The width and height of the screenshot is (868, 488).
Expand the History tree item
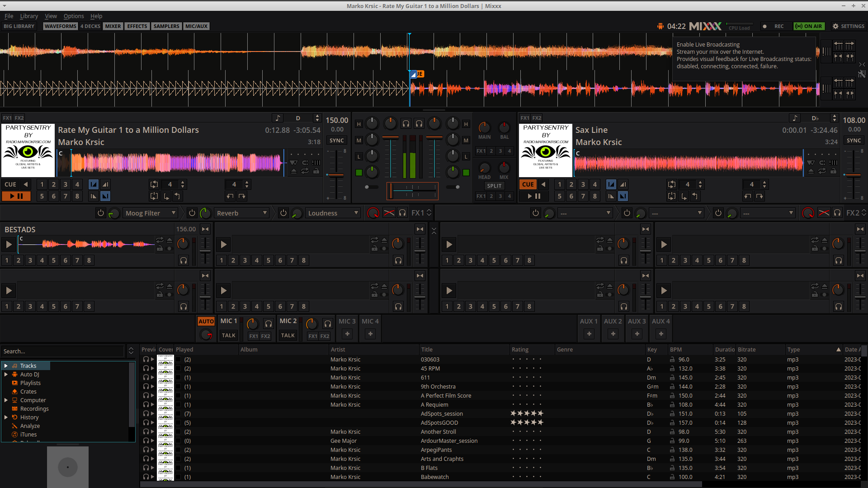[x=6, y=417]
